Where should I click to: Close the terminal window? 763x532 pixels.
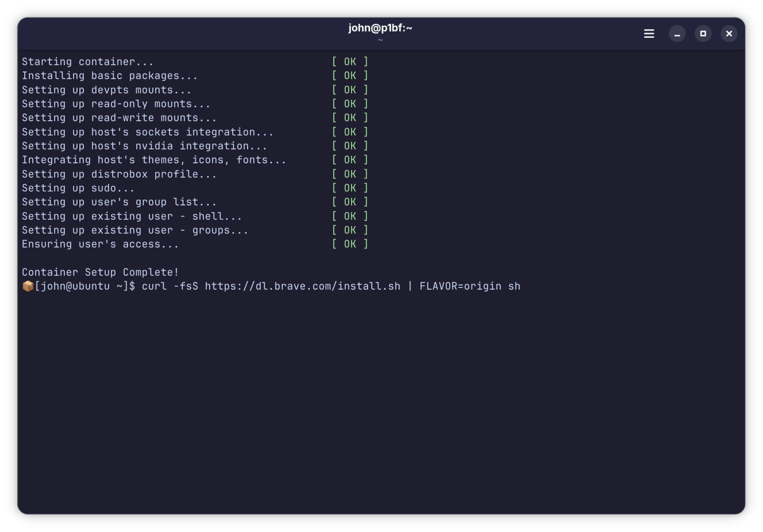coord(729,34)
